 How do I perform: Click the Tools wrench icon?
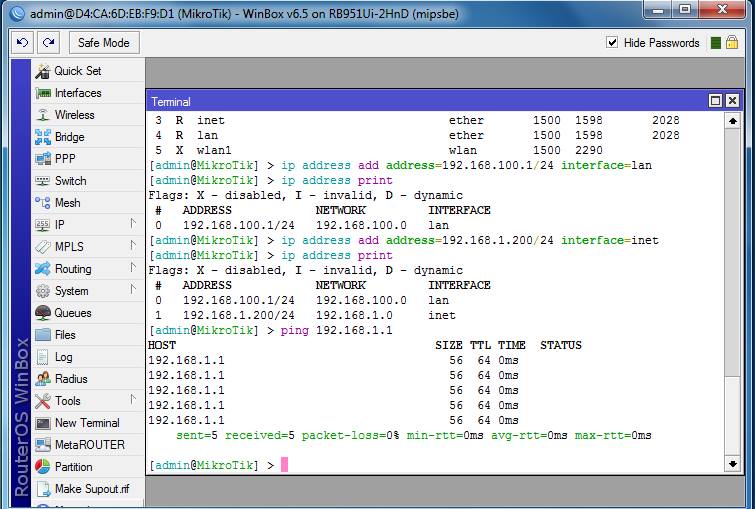point(42,401)
